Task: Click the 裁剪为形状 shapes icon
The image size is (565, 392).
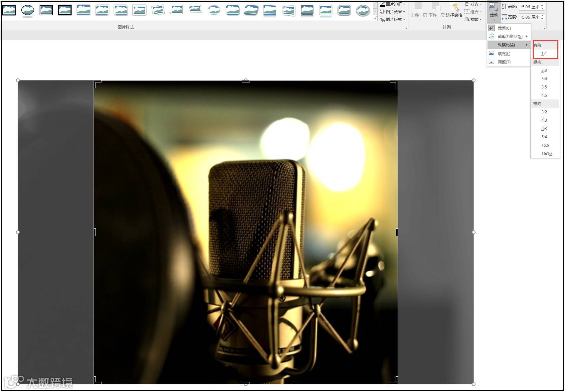Action: [491, 36]
